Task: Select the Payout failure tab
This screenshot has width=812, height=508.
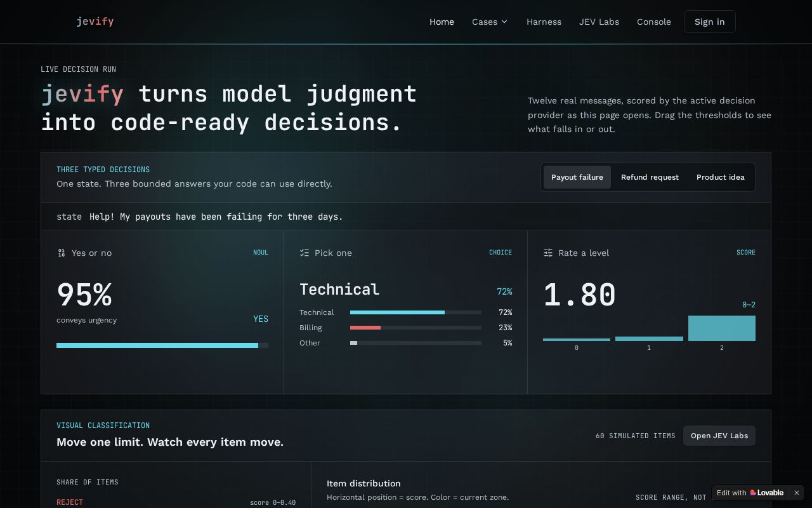Action: pos(577,177)
